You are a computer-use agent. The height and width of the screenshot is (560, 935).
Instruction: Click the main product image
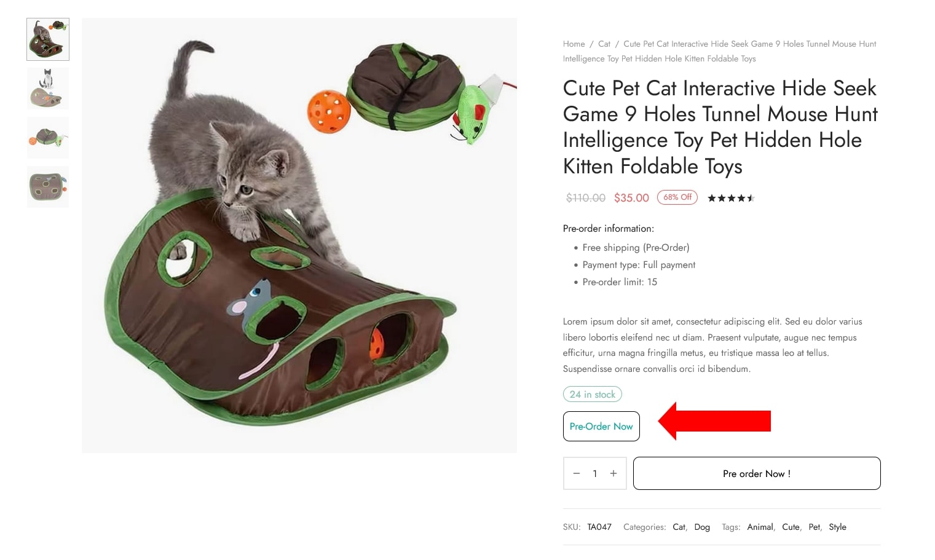[x=299, y=235]
